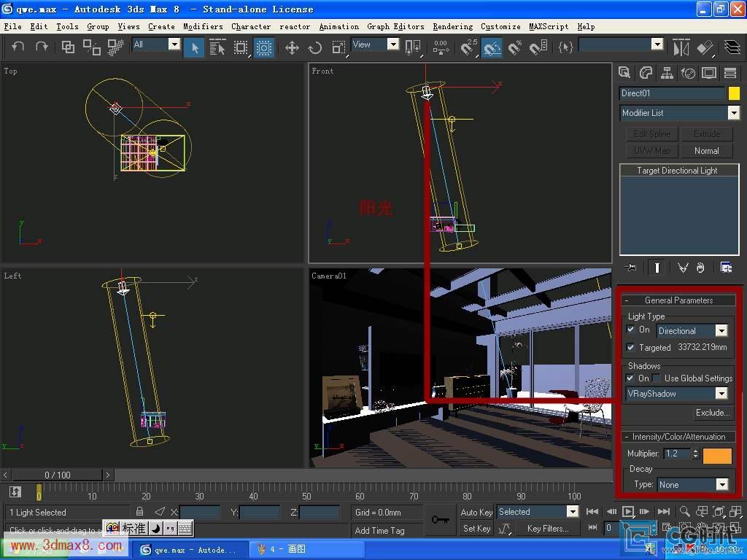Click the Normal modifier button
Image resolution: width=747 pixels, height=560 pixels.
pos(706,151)
